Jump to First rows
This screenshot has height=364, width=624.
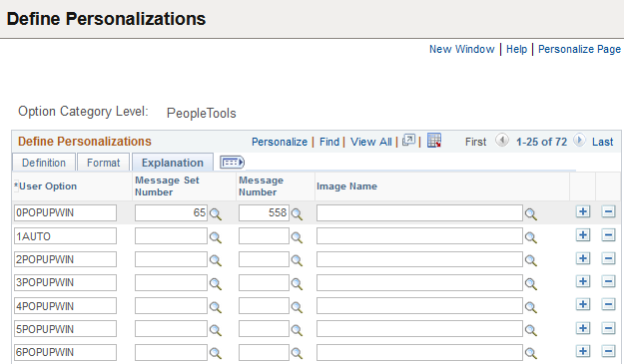475,142
